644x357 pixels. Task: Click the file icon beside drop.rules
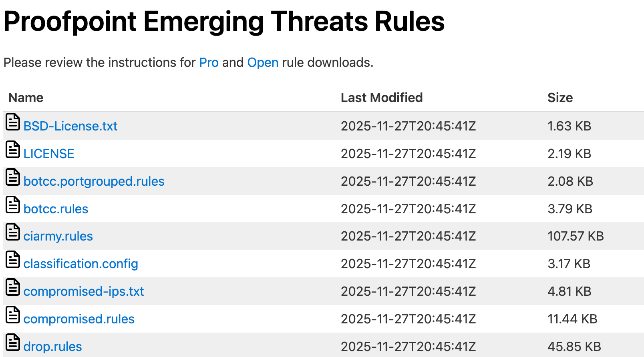(13, 343)
